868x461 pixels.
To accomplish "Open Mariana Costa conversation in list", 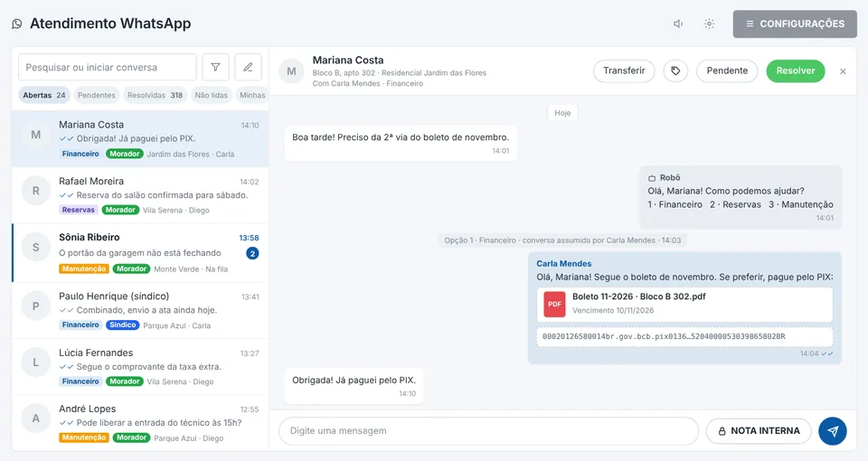I will coord(140,139).
